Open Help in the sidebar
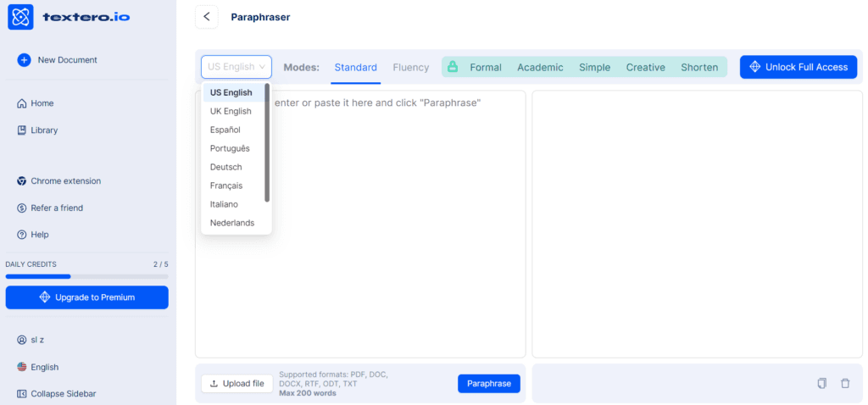Screen dimensions: 868x405 (33, 235)
